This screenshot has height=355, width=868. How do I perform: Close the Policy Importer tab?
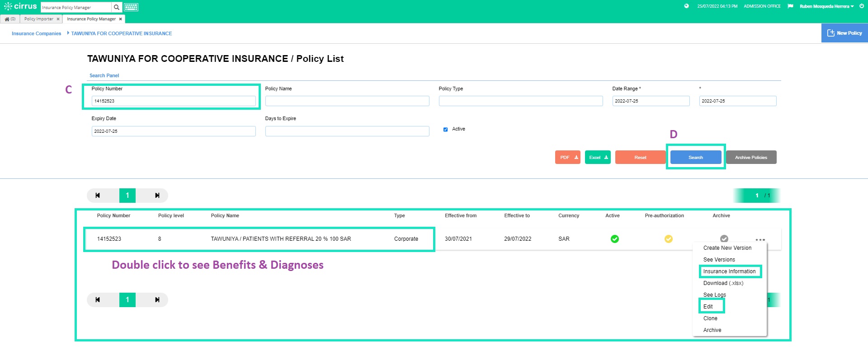coord(58,19)
